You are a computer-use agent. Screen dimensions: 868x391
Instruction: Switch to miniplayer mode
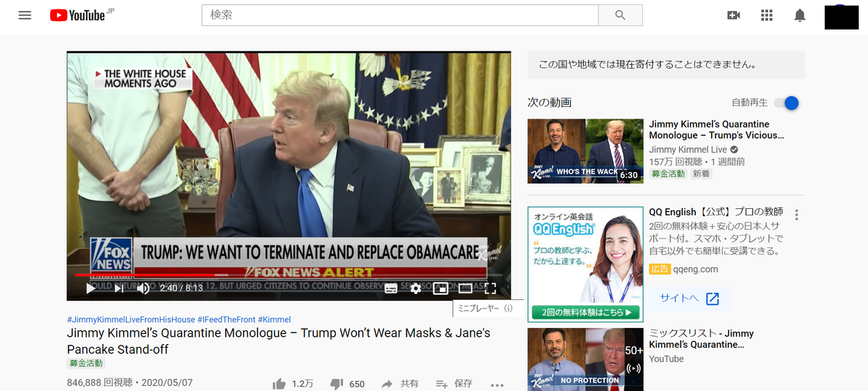(441, 288)
